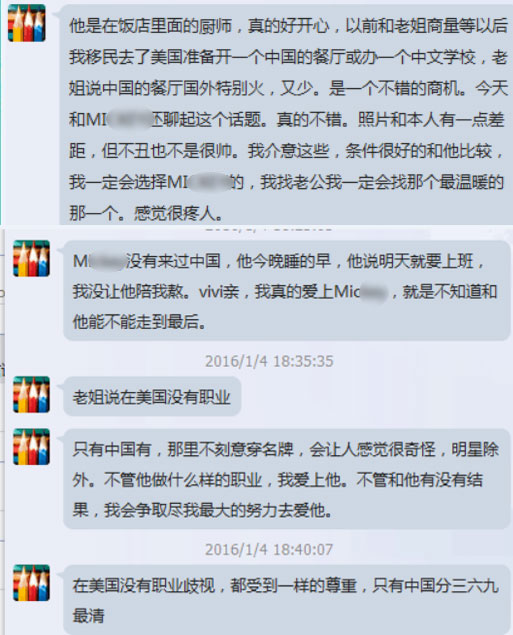Open the sender avatar next to 没有来过中国 message
This screenshot has width=513, height=635.
31,258
